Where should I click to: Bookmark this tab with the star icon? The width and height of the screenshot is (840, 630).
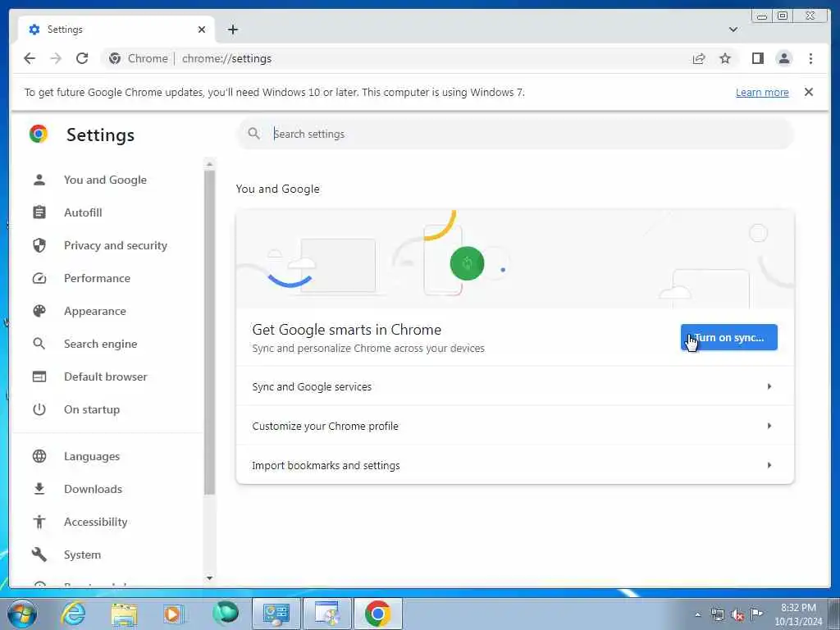(725, 58)
